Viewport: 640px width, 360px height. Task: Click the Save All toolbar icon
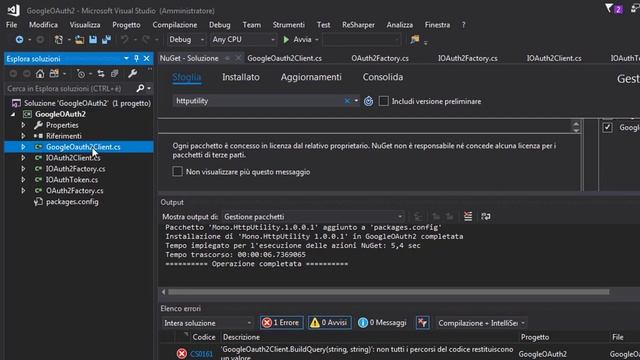(x=107, y=40)
